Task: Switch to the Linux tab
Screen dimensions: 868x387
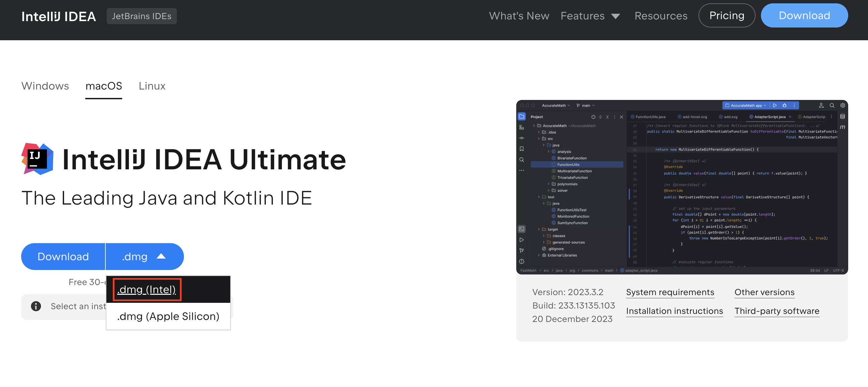Action: pos(152,86)
